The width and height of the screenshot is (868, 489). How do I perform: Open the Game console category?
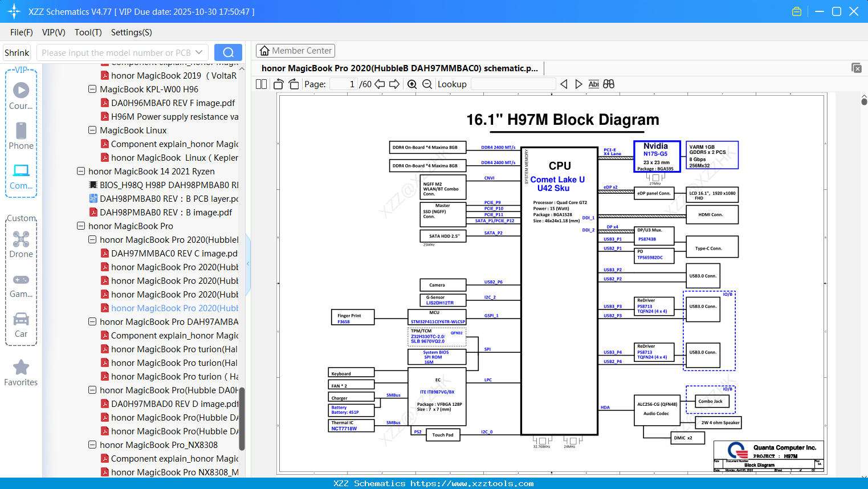pyautogui.click(x=21, y=285)
